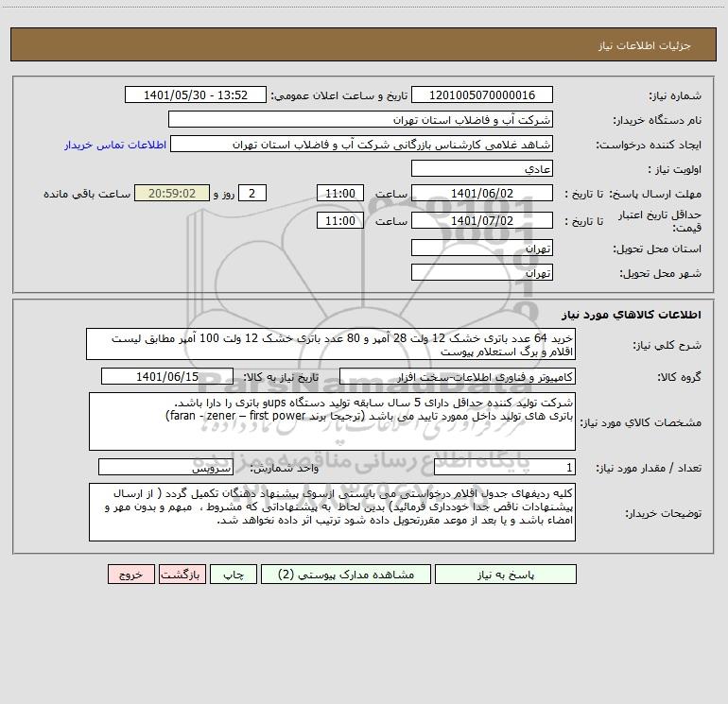The image size is (728, 704).
Task: Click goods specifications text box mentioning faran zener
Action: click(332, 421)
